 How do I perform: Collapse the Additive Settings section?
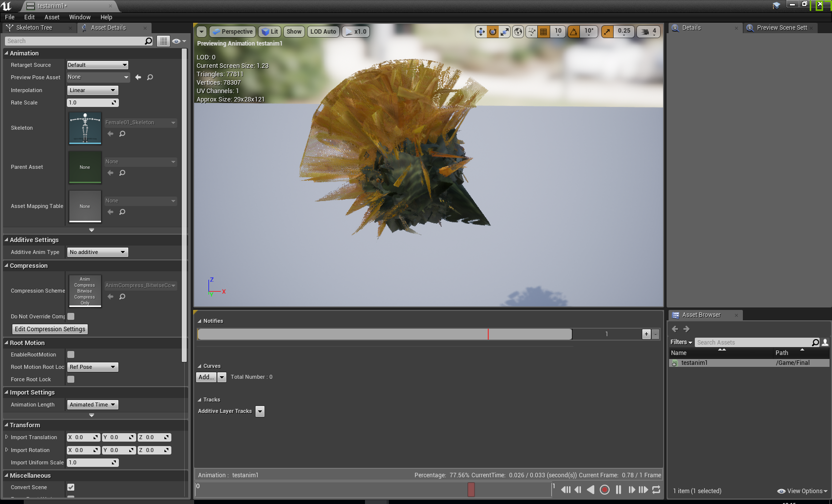click(6, 240)
